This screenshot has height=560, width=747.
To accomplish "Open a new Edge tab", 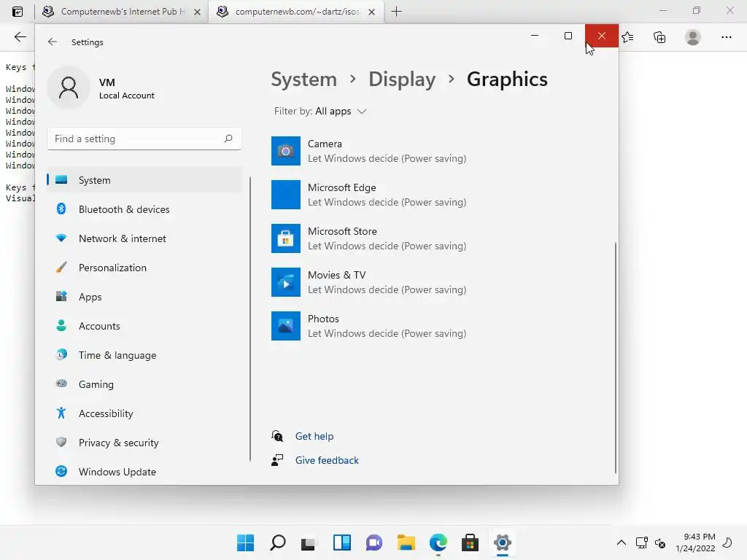I will (396, 12).
